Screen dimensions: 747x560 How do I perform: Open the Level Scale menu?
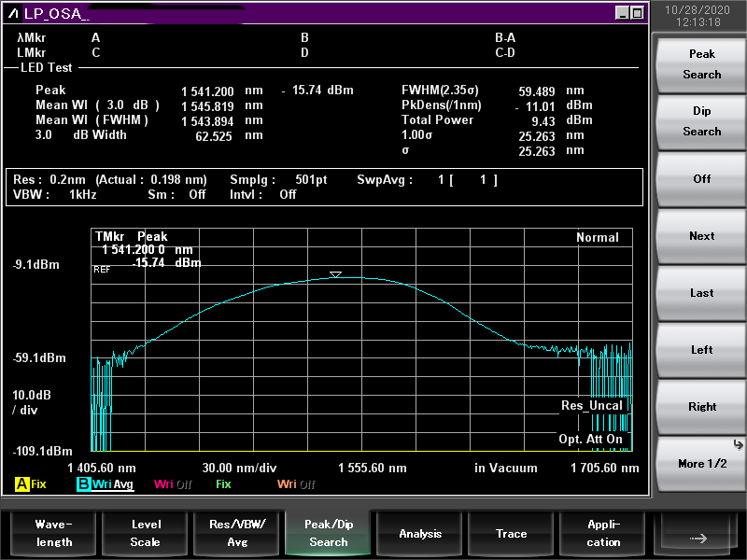(x=145, y=534)
